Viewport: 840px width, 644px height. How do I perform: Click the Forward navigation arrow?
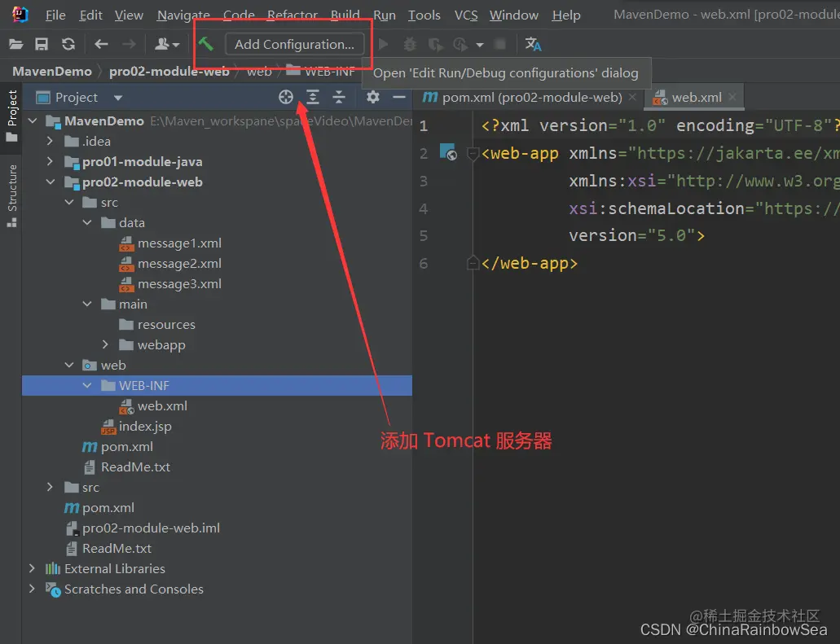[x=129, y=44]
